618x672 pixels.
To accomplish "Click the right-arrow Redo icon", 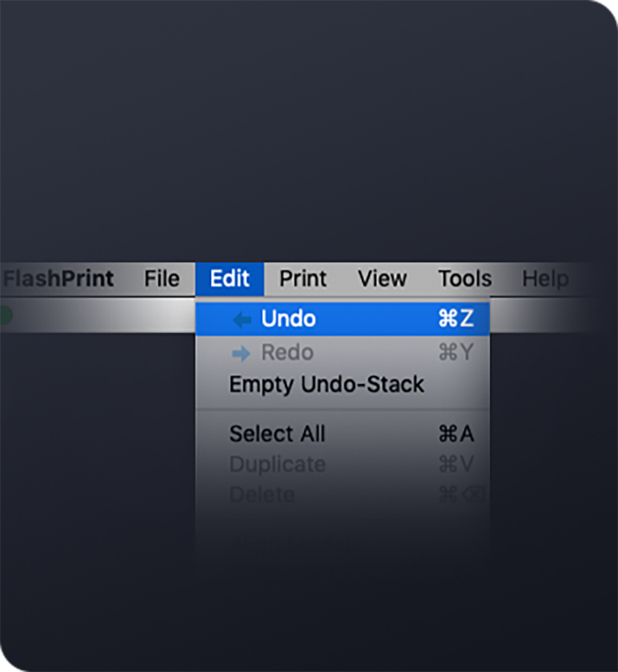I will click(x=242, y=353).
